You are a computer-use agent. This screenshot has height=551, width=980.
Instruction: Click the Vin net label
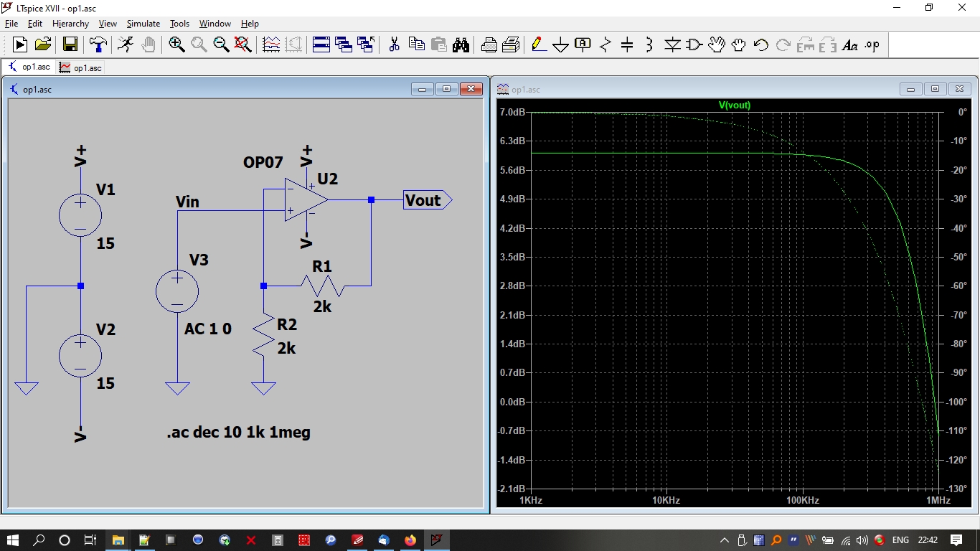[187, 202]
